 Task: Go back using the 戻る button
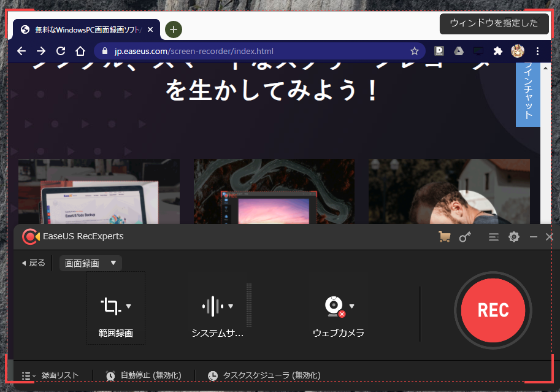point(34,263)
